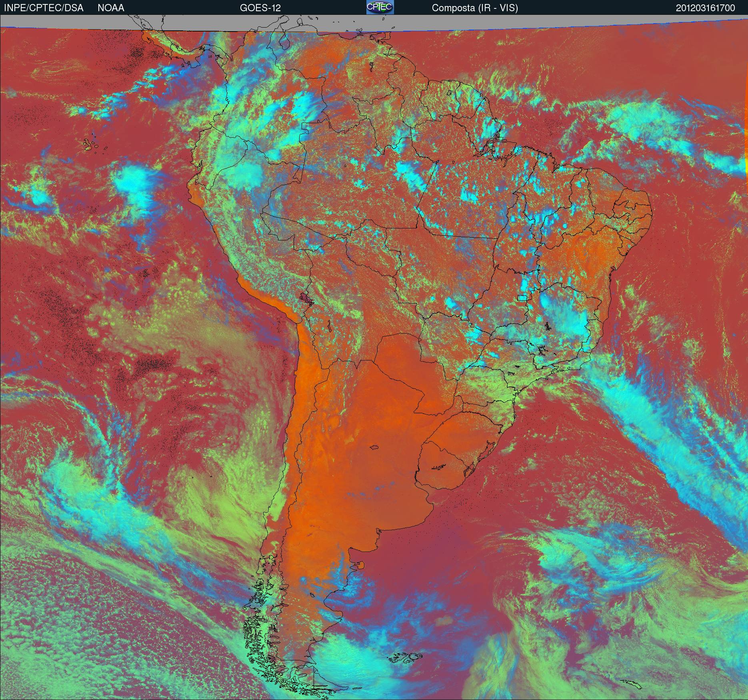Select the NOAA label in header
748x700 pixels.
pyautogui.click(x=111, y=8)
